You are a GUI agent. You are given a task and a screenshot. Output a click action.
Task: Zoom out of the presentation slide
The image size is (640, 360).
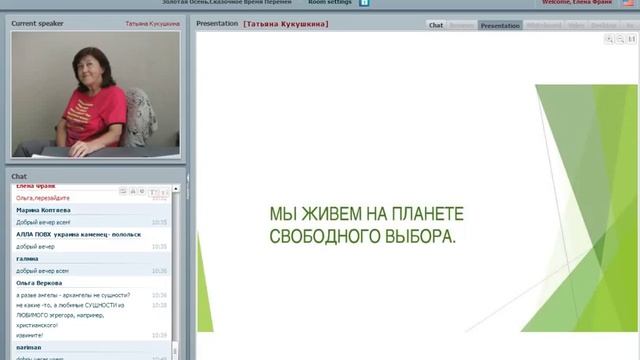(620, 39)
